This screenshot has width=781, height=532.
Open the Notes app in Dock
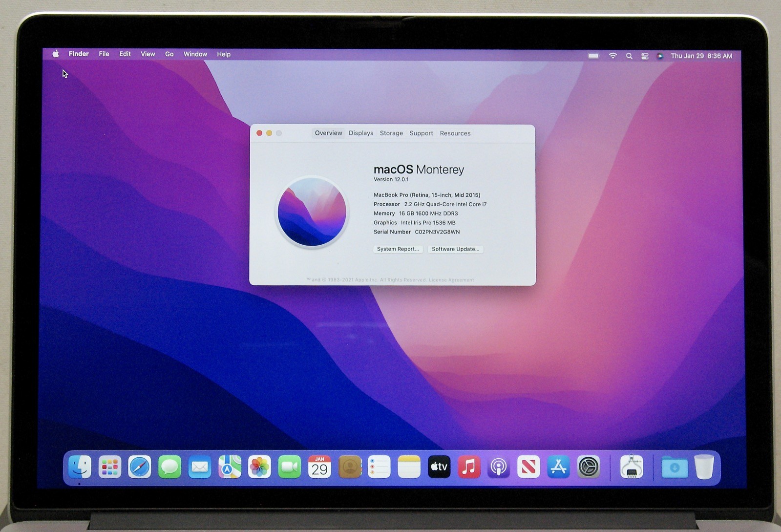click(409, 467)
